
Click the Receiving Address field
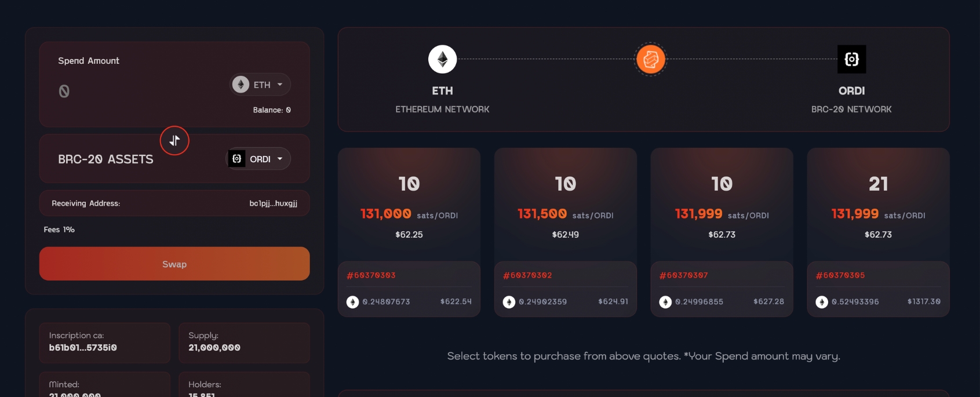[x=174, y=203]
